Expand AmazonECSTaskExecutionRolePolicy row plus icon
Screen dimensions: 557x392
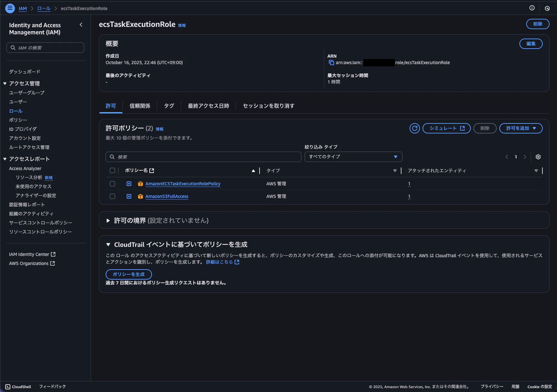(x=129, y=184)
